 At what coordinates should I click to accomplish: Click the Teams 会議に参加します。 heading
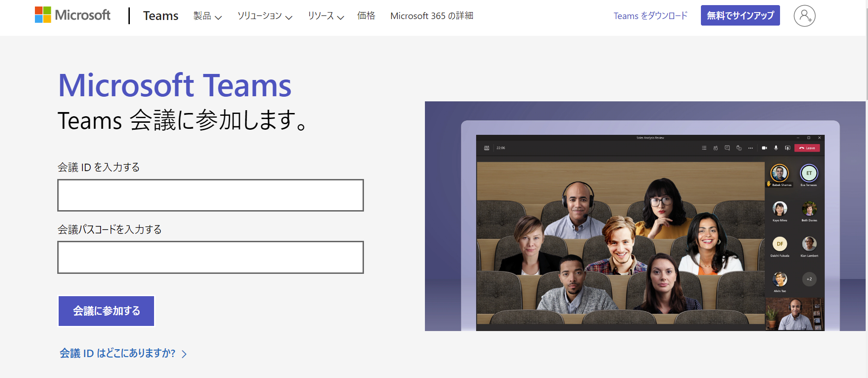click(x=182, y=120)
